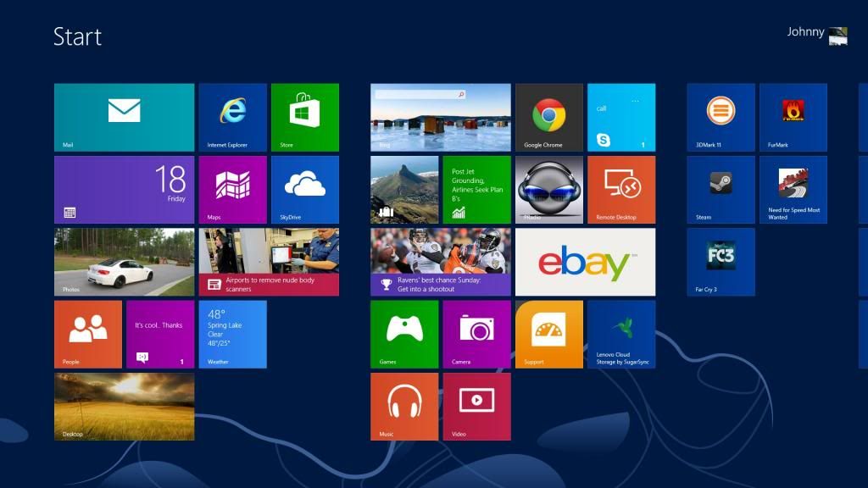The width and height of the screenshot is (868, 488).
Task: Open Finance tile about Airlines Seek Plan B's
Action: (476, 190)
